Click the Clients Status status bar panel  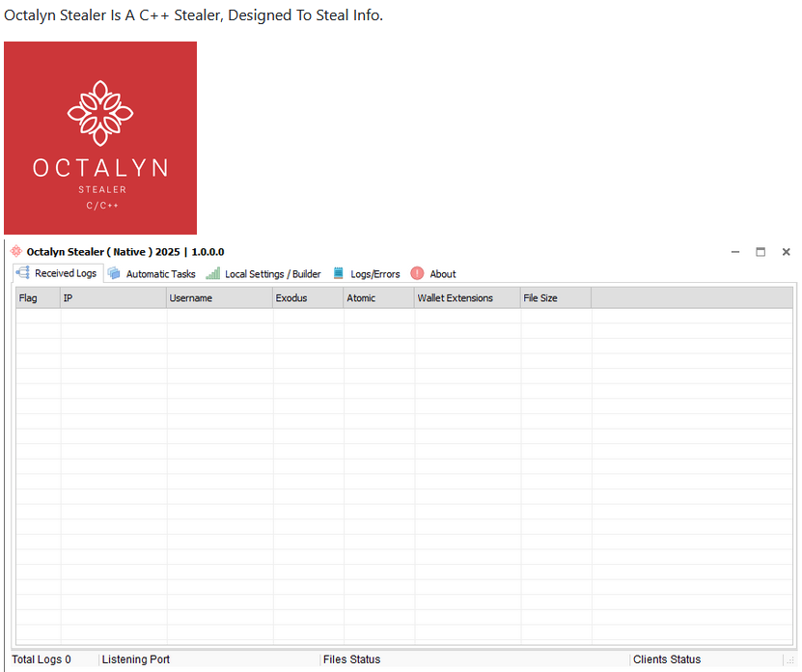tap(702, 659)
